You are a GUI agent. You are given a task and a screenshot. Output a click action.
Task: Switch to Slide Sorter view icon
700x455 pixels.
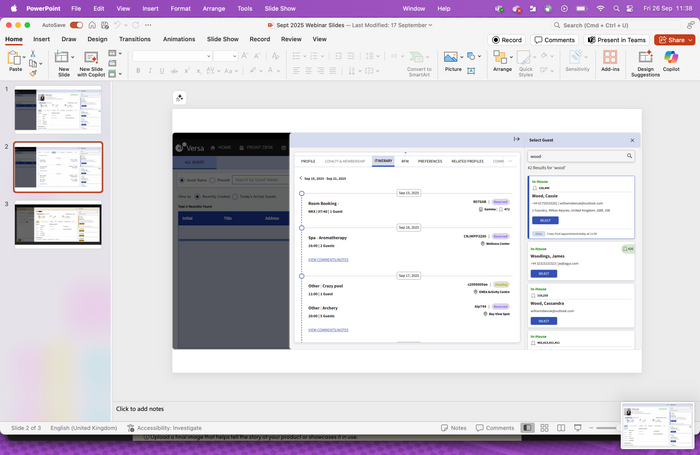click(x=544, y=428)
